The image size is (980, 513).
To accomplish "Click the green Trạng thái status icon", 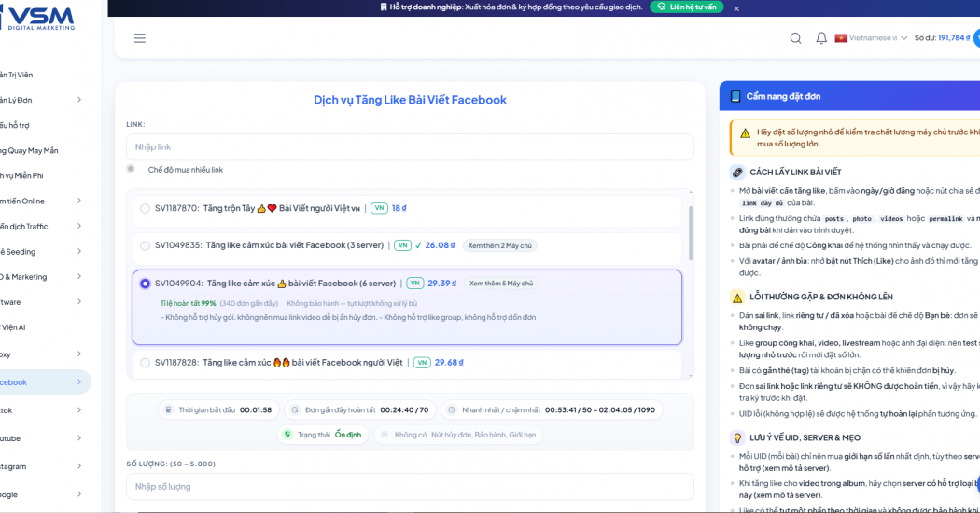I will 287,435.
